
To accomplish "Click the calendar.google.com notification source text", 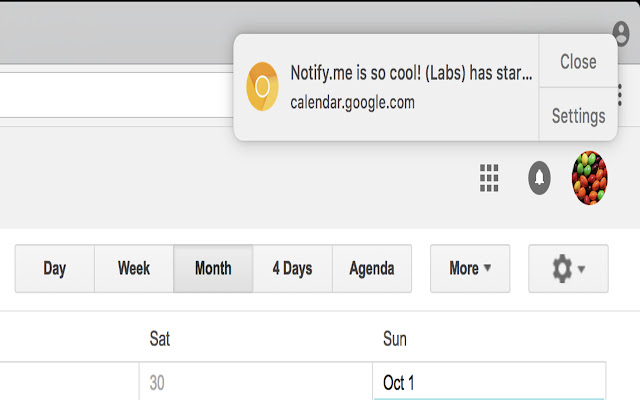I will (x=352, y=102).
